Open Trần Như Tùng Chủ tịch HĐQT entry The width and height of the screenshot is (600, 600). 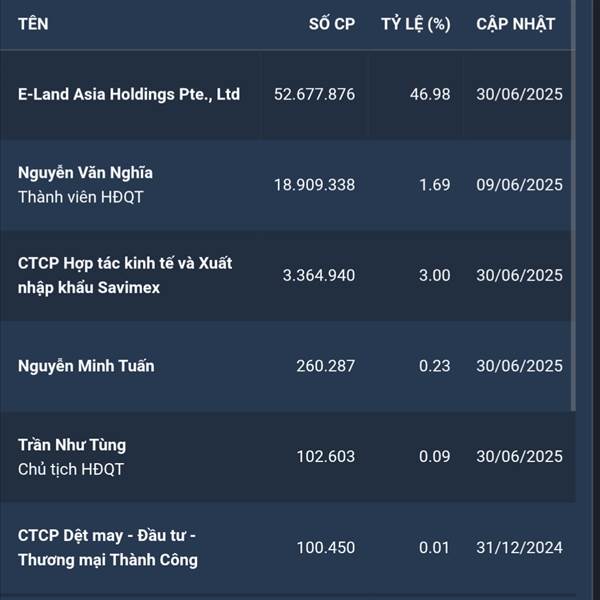tap(72, 457)
